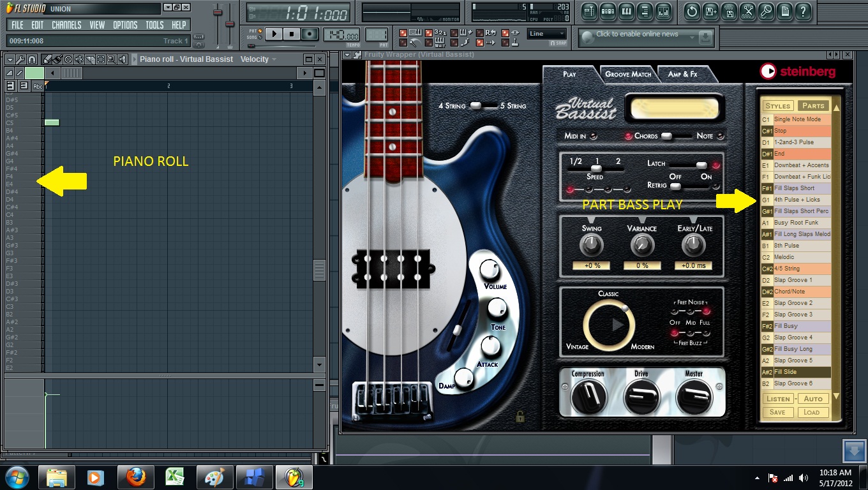Click the 3-2-1 countdown recording icon

[x=428, y=33]
